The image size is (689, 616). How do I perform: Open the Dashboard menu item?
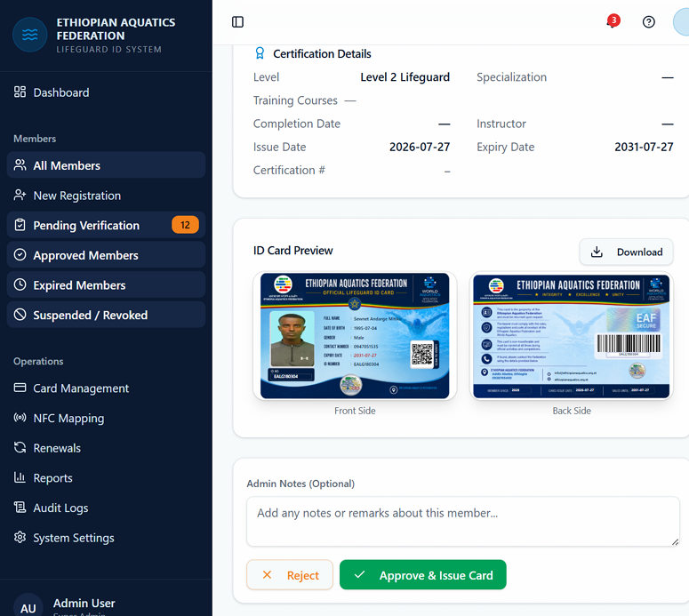pos(106,92)
